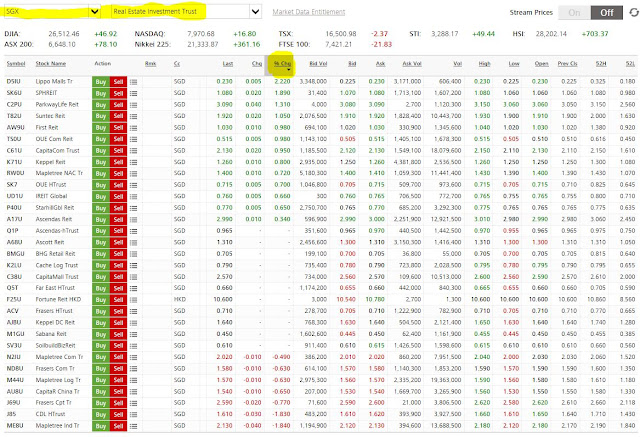640x437 pixels.
Task: Sort by Ask Vol column header
Action: (412, 64)
